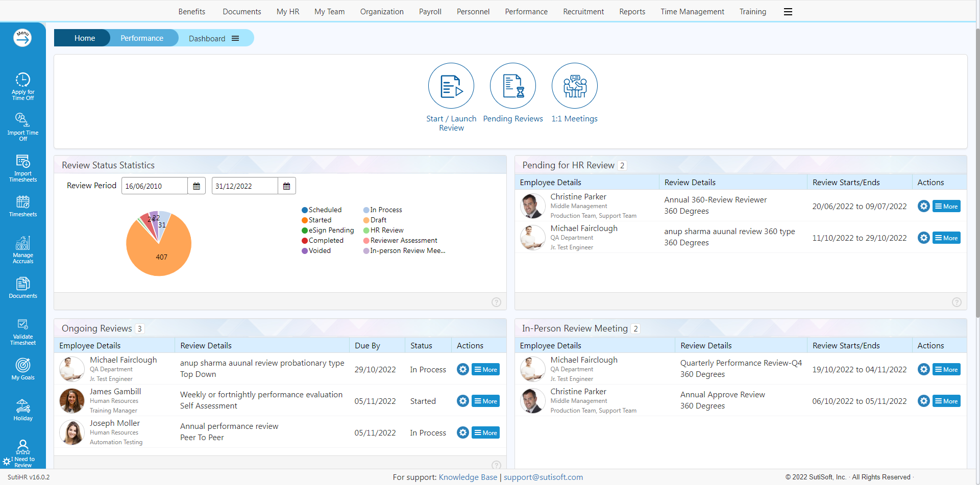
Task: Open calendar picker for review start date
Action: pyautogui.click(x=197, y=186)
